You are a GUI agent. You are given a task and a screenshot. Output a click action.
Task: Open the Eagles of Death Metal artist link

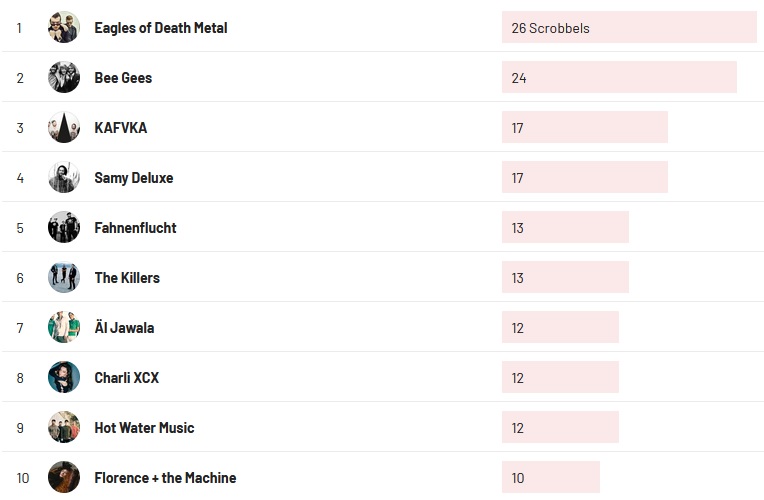coord(160,28)
